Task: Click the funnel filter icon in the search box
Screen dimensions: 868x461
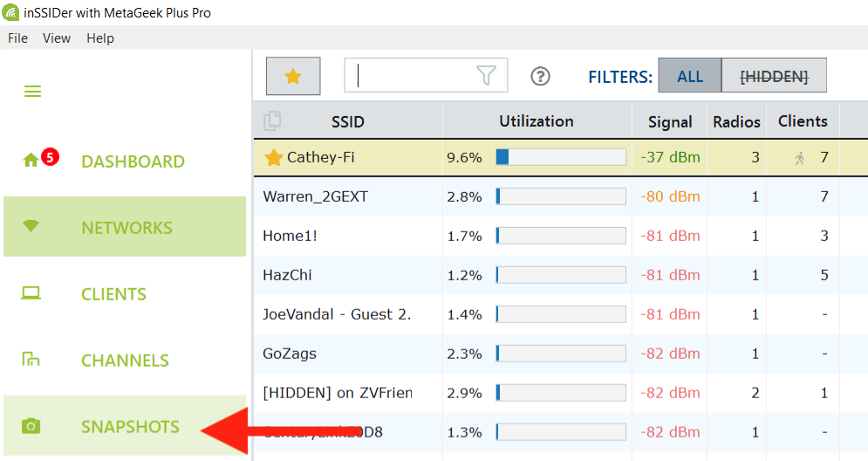Action: (x=486, y=75)
